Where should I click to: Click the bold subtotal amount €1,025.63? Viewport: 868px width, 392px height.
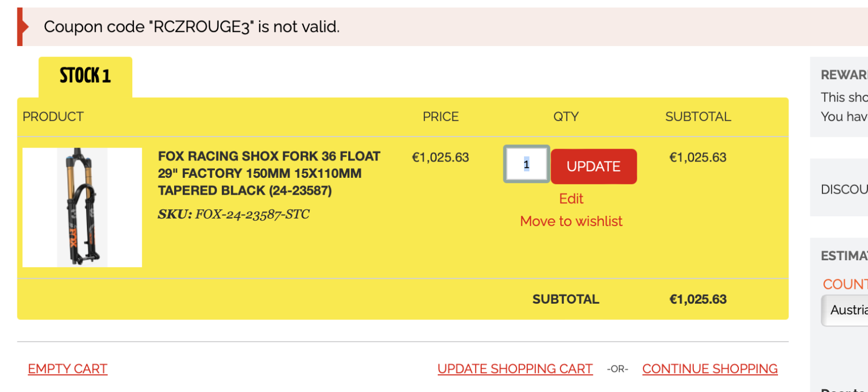[x=698, y=299]
